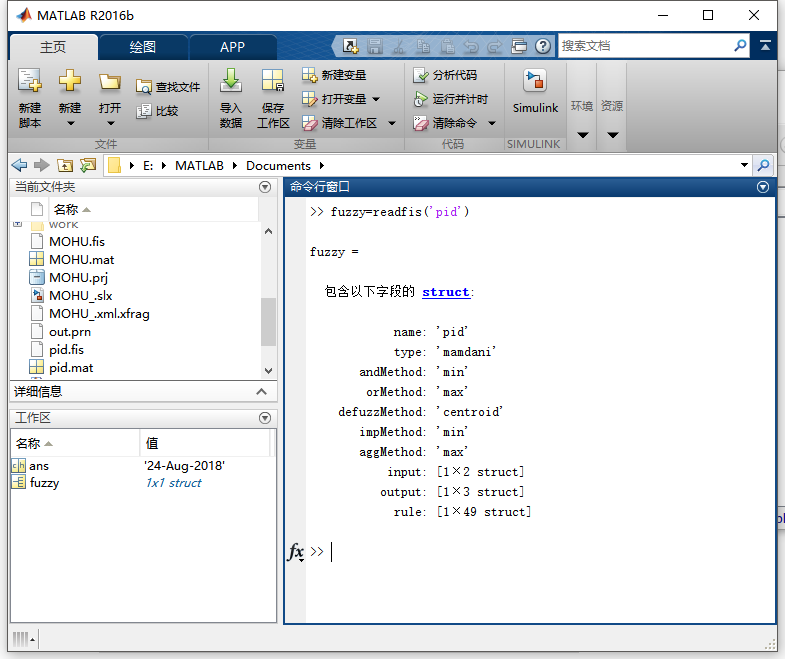The image size is (785, 659).
Task: Click the Cut scissors icon in quick access
Action: pos(399,47)
